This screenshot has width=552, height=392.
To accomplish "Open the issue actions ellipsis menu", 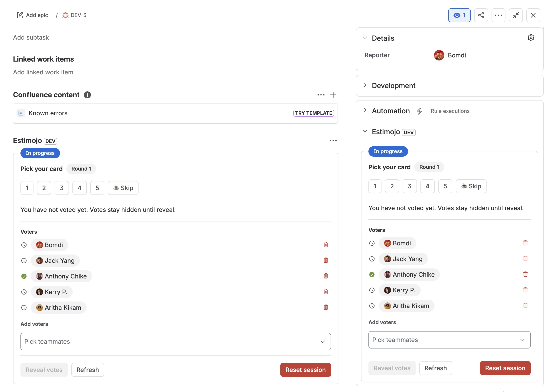I will click(x=498, y=15).
